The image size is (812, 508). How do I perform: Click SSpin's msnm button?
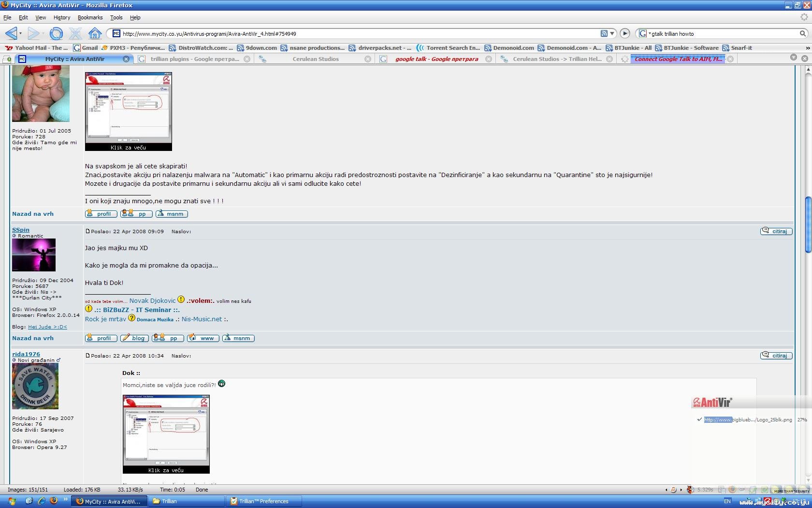[x=238, y=338]
